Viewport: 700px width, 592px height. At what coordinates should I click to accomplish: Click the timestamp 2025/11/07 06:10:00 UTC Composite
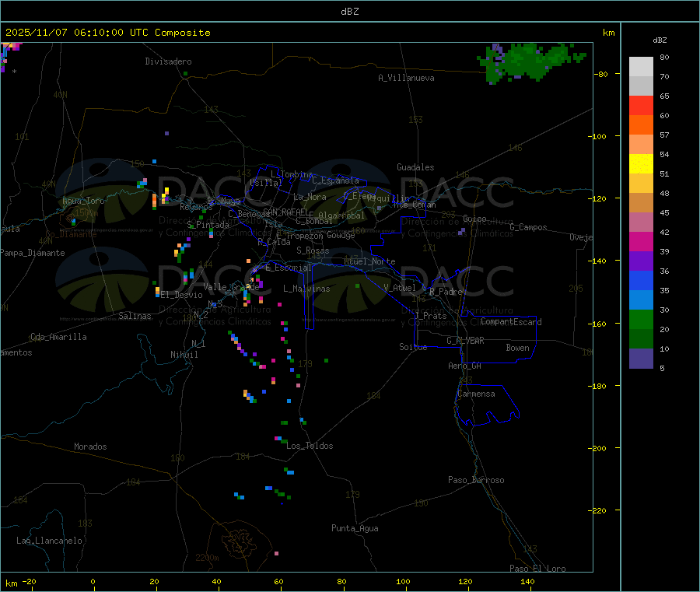[x=107, y=33]
